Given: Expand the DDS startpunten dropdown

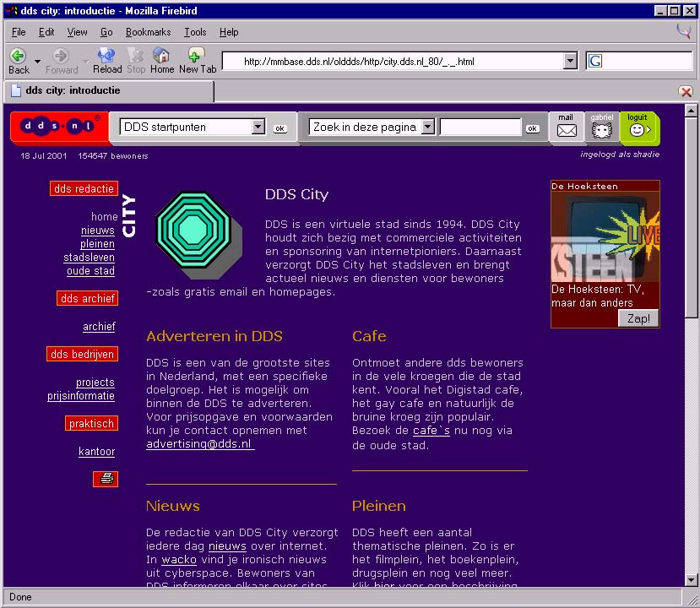Looking at the screenshot, I should click(258, 127).
